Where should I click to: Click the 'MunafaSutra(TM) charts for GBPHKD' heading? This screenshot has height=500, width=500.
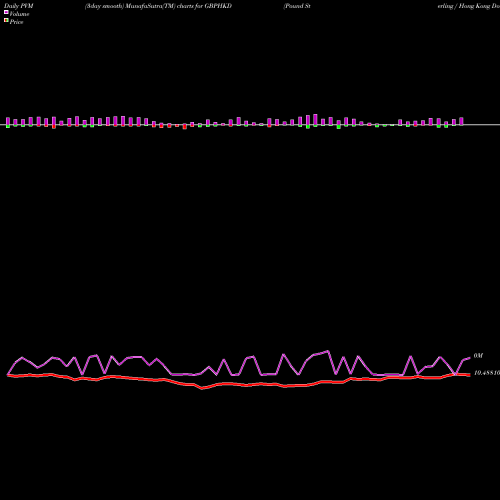coord(179,6)
